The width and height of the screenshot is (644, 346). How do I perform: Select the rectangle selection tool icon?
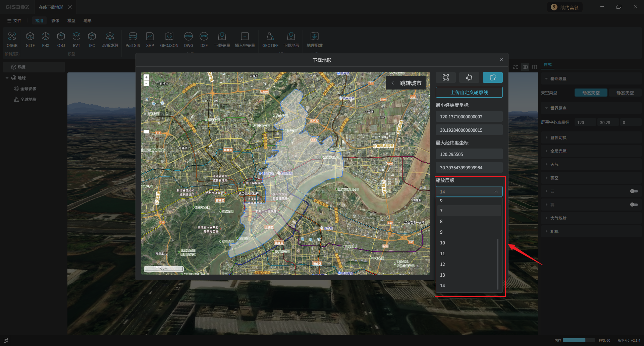click(x=445, y=77)
